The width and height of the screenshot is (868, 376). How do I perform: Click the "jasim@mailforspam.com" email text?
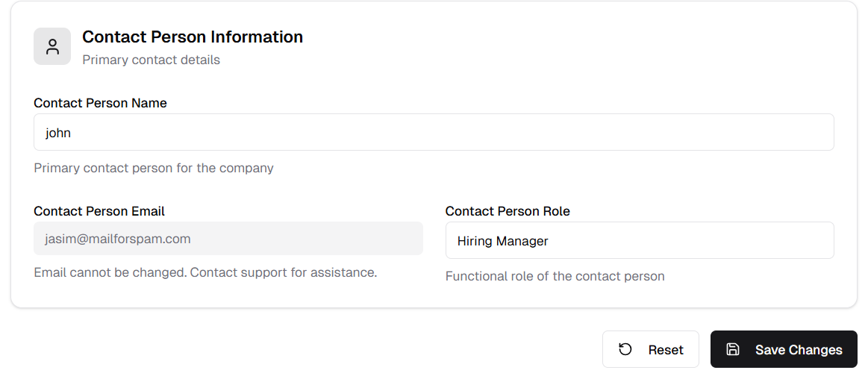tap(117, 239)
